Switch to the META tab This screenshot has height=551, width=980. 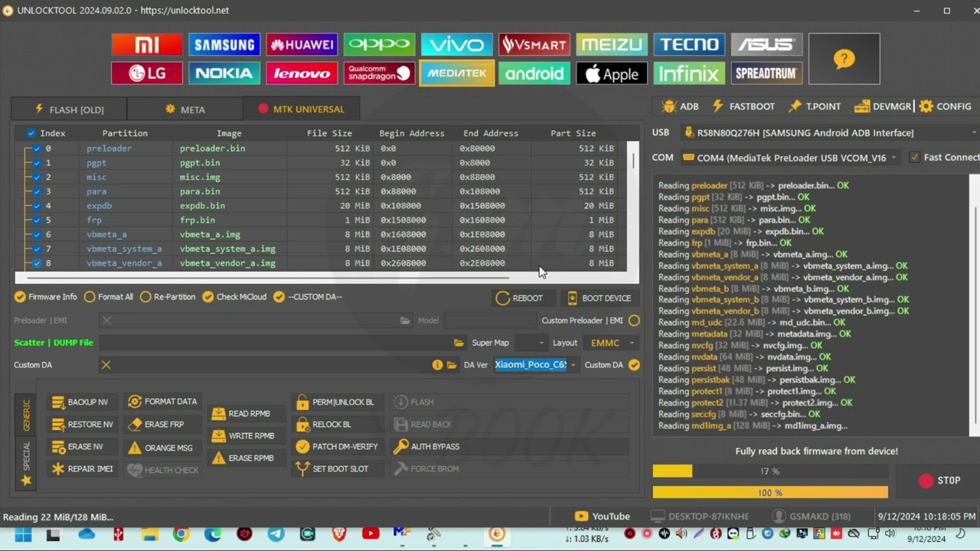click(x=185, y=109)
